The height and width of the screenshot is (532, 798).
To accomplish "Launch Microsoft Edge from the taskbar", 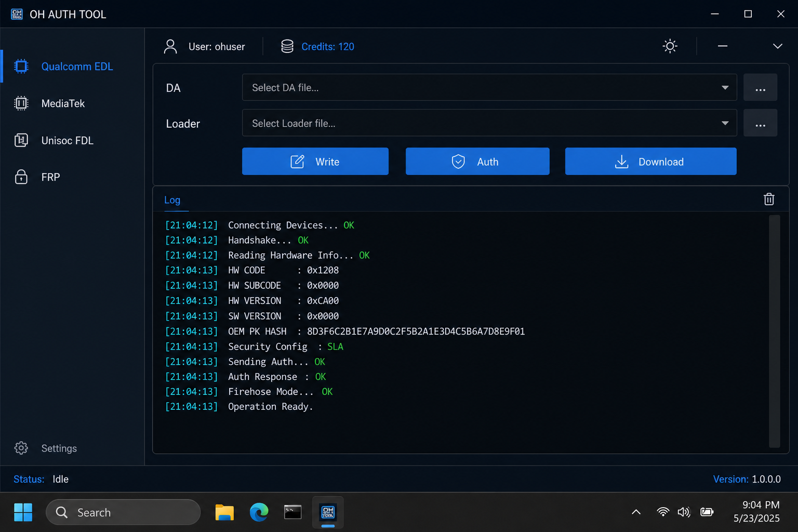I will [x=259, y=512].
